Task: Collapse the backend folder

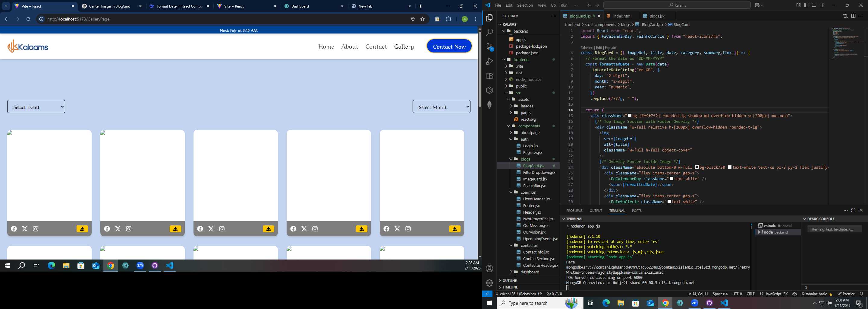Action: (x=520, y=31)
